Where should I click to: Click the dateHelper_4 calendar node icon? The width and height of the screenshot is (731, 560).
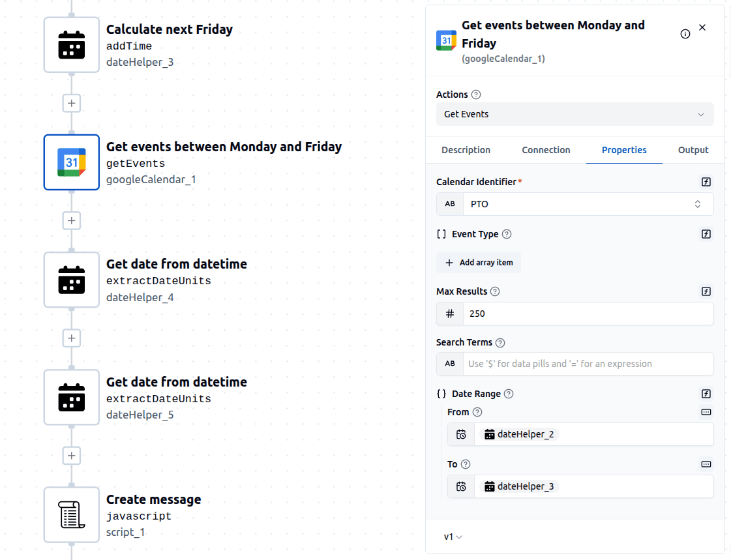coord(72,280)
